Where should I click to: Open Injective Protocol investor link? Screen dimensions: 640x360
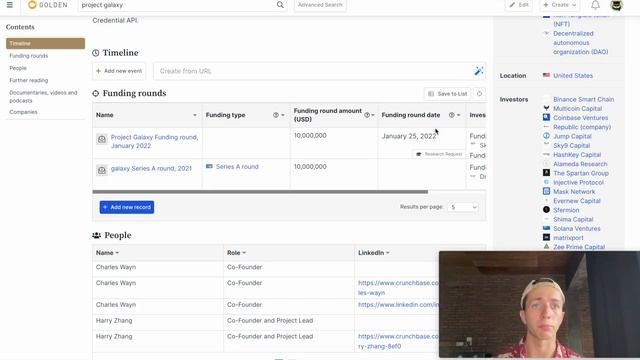tap(578, 182)
